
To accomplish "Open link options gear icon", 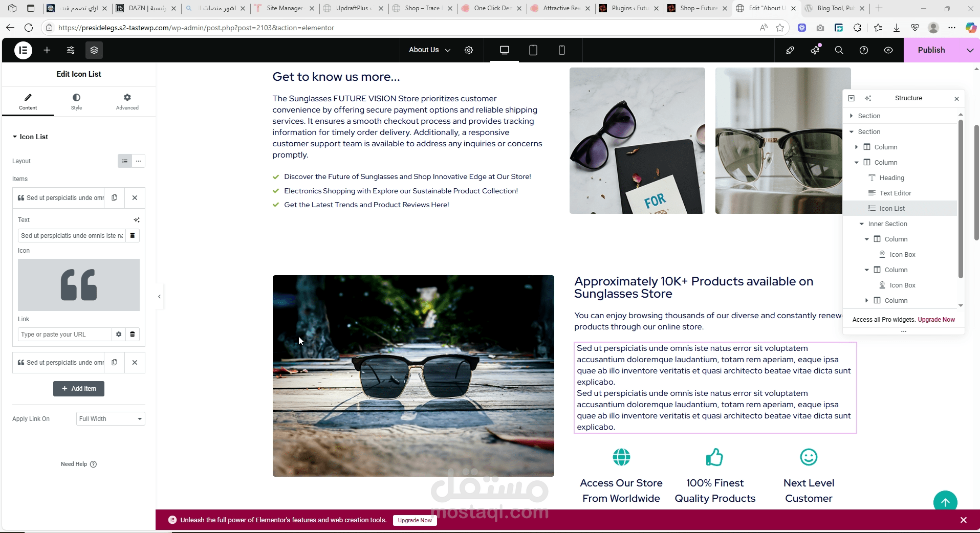I will coord(119,335).
